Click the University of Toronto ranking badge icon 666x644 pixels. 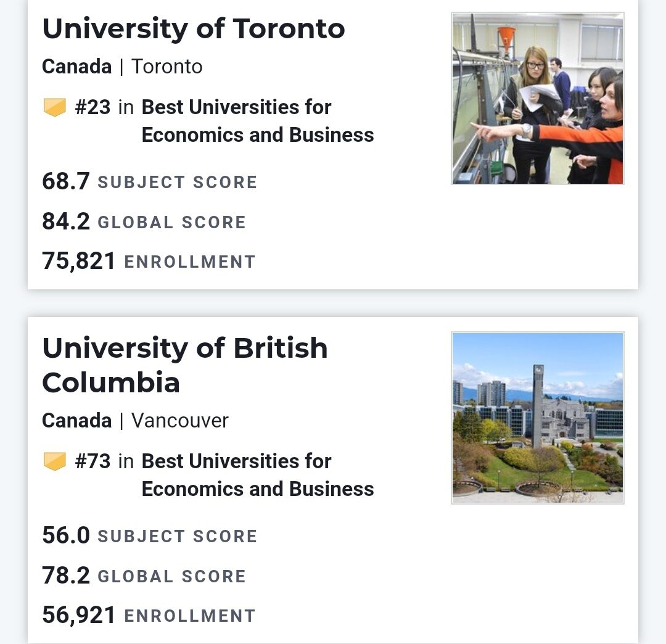click(54, 108)
